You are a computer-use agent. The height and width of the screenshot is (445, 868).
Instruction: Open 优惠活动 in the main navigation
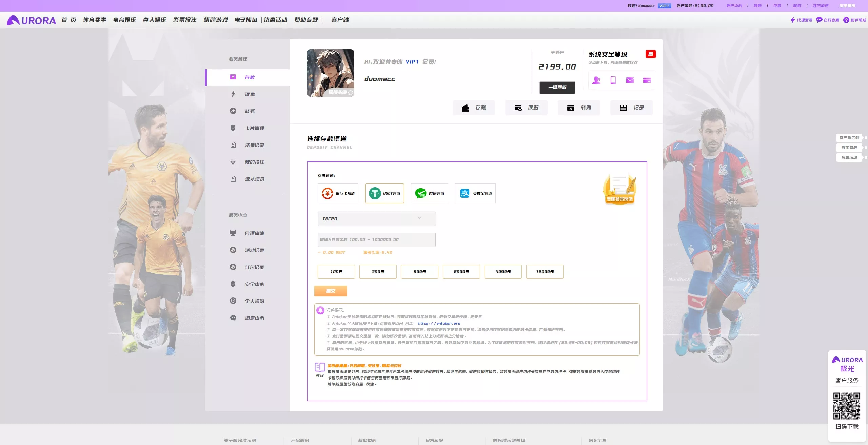tap(276, 20)
